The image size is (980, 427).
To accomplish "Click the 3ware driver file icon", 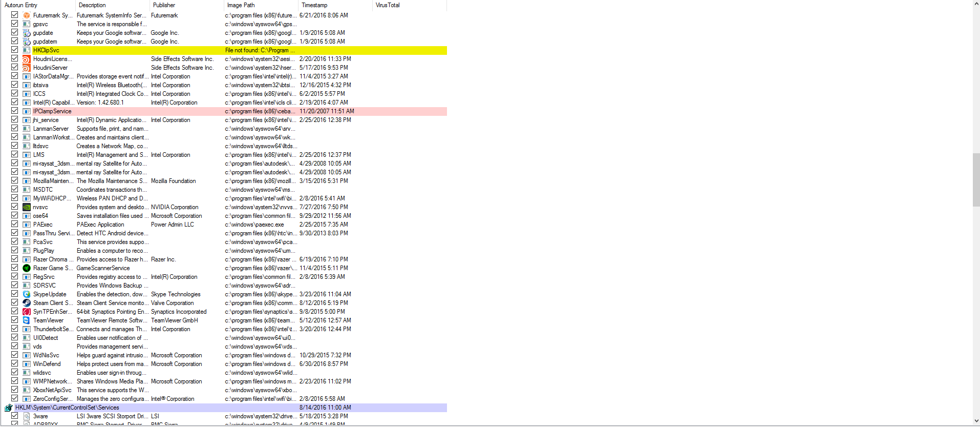I will (x=27, y=416).
